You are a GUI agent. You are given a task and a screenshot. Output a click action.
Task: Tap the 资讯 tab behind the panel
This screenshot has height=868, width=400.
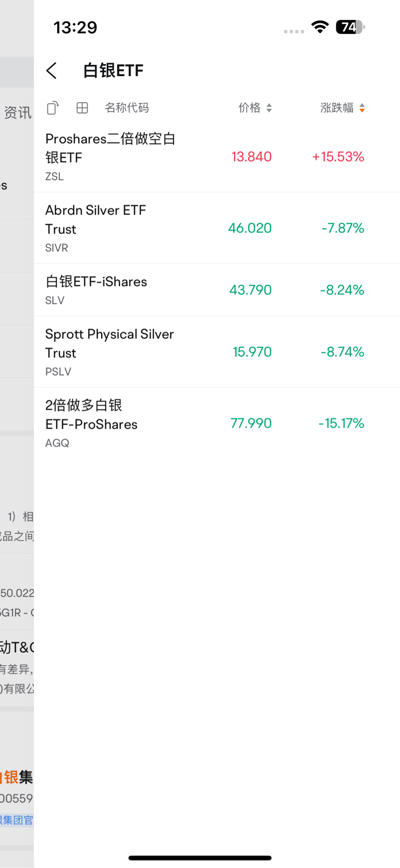click(x=18, y=113)
